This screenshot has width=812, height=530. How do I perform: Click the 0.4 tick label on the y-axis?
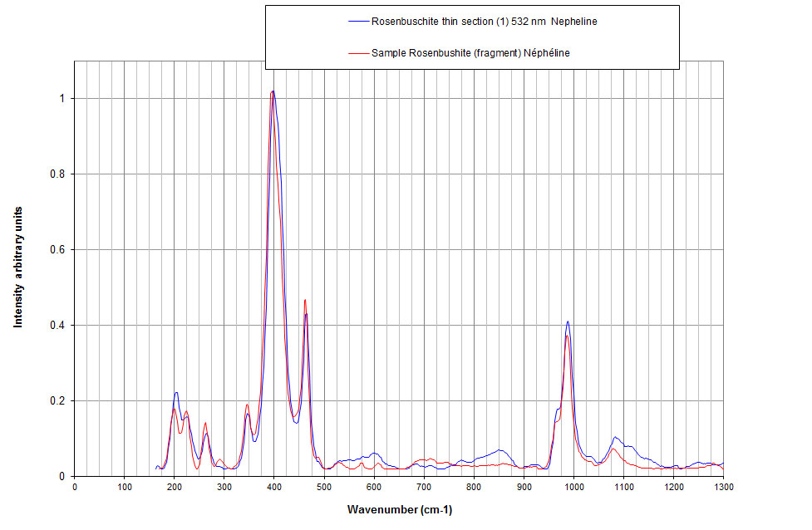click(60, 326)
